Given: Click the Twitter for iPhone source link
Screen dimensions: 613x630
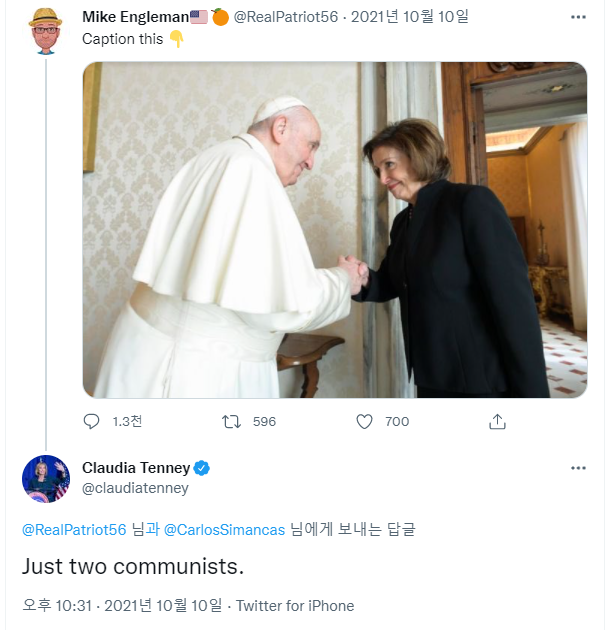Looking at the screenshot, I should (295, 605).
